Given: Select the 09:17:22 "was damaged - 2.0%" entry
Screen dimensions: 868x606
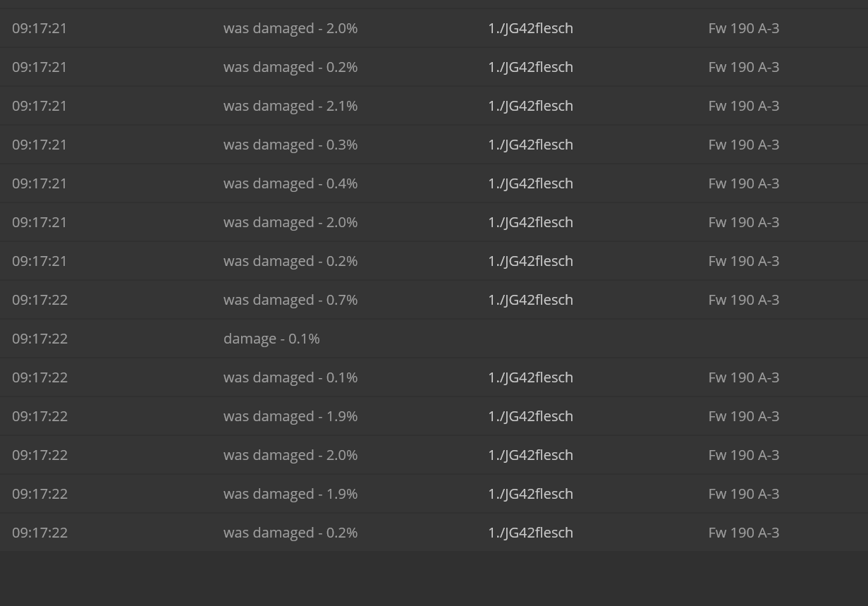Looking at the screenshot, I should (x=434, y=455).
